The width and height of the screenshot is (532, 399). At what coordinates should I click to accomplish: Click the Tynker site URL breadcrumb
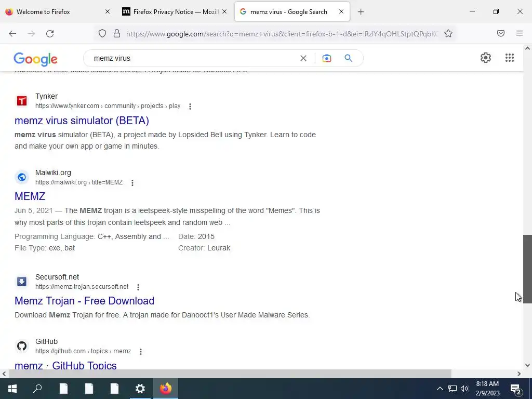(x=108, y=106)
